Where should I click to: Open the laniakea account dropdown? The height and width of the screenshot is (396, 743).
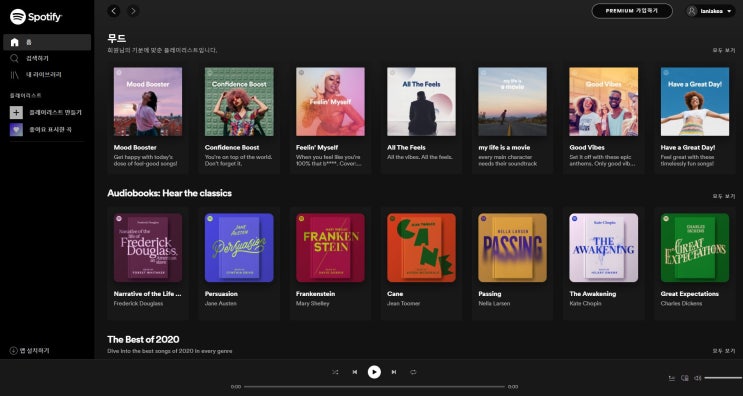(710, 11)
